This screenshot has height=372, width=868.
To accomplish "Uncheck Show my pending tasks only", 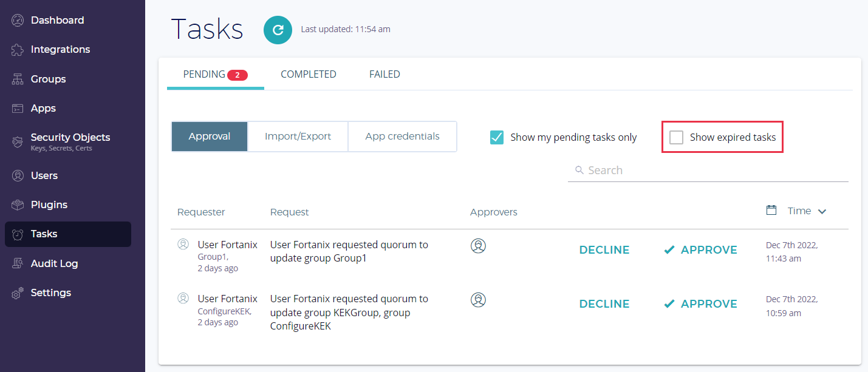I will point(497,137).
